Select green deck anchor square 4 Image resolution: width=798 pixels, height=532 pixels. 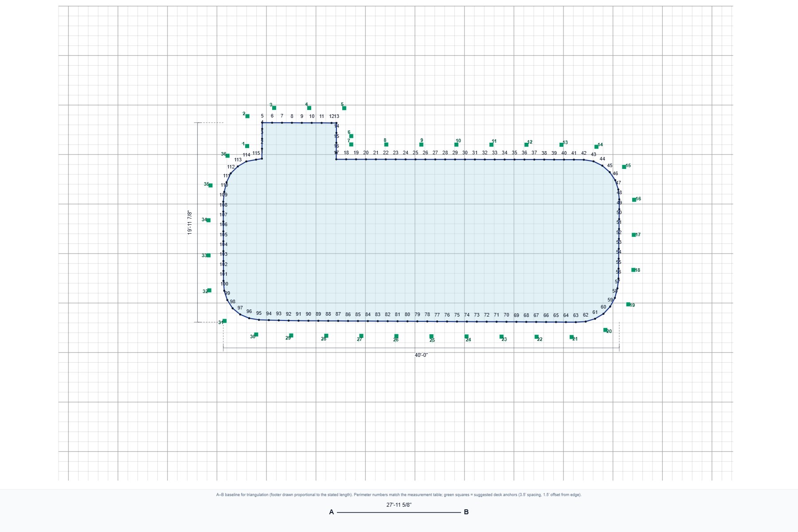pos(309,108)
